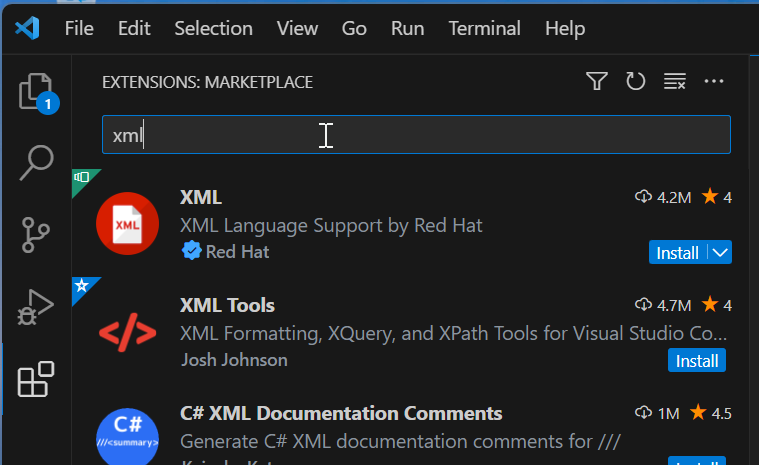Click the XML Language Support by Red Hat description
Viewport: 759px width, 465px height.
(x=331, y=225)
